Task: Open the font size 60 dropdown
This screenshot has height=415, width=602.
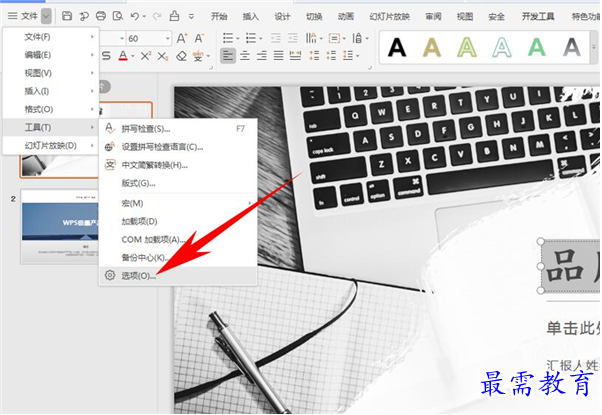Action: (168, 38)
